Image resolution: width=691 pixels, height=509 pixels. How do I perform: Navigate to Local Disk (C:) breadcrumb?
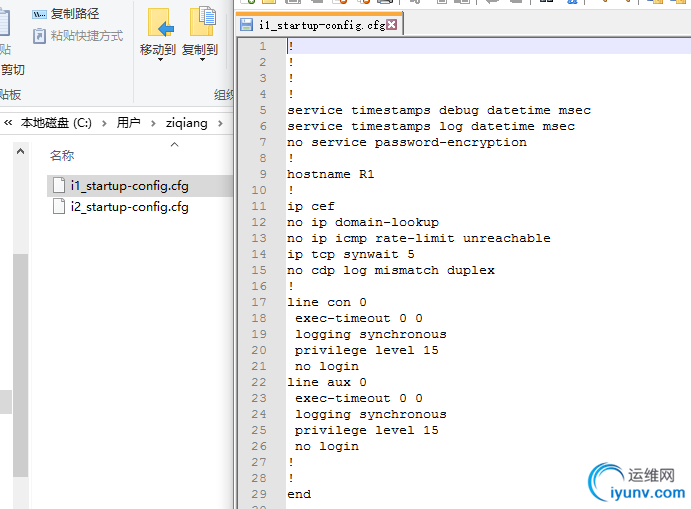(x=56, y=123)
